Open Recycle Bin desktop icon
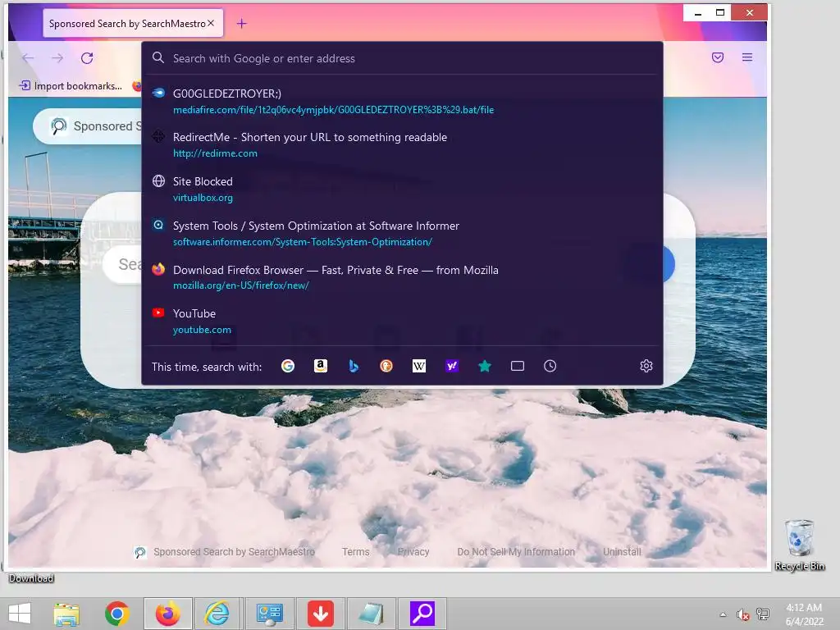The image size is (840, 630). (x=799, y=545)
